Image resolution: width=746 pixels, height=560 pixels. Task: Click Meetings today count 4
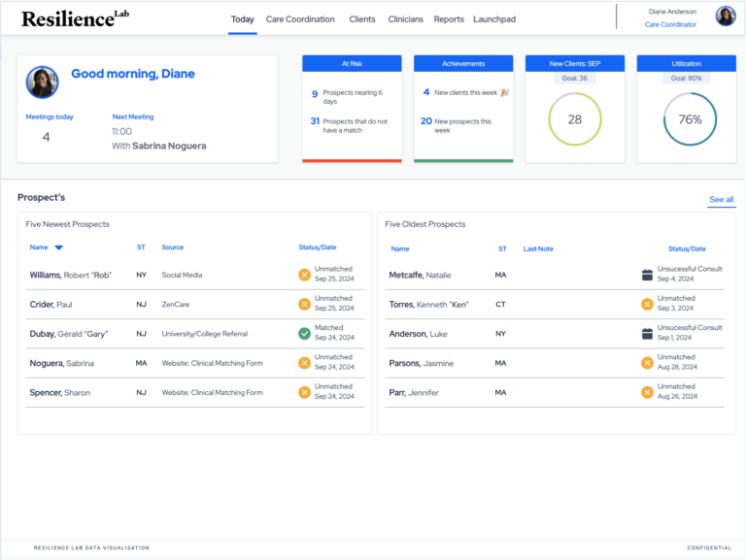pyautogui.click(x=47, y=137)
